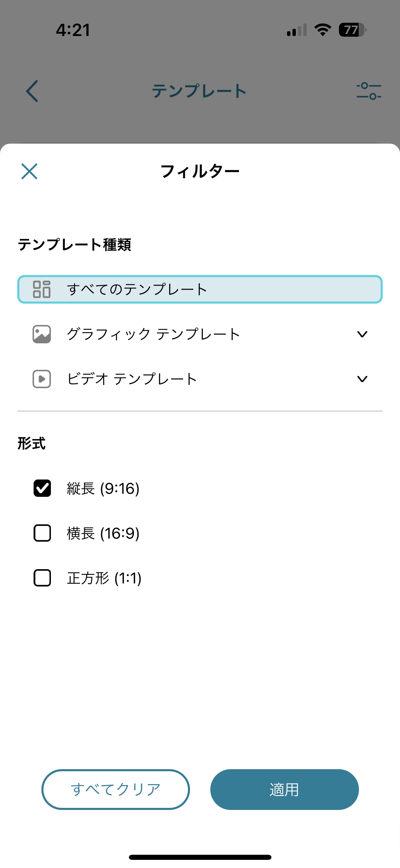The height and width of the screenshot is (868, 400).
Task: Check the 正方形 (1:1) checkbox
Action: 42,578
